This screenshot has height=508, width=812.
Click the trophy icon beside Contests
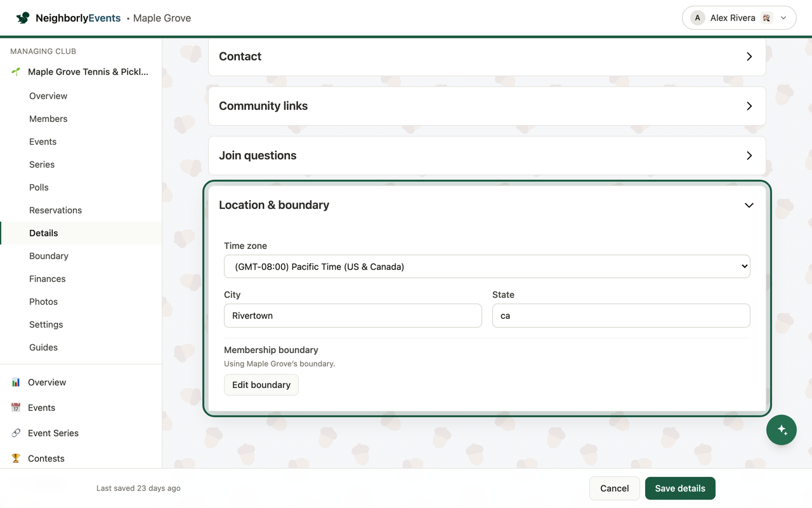[x=16, y=458]
